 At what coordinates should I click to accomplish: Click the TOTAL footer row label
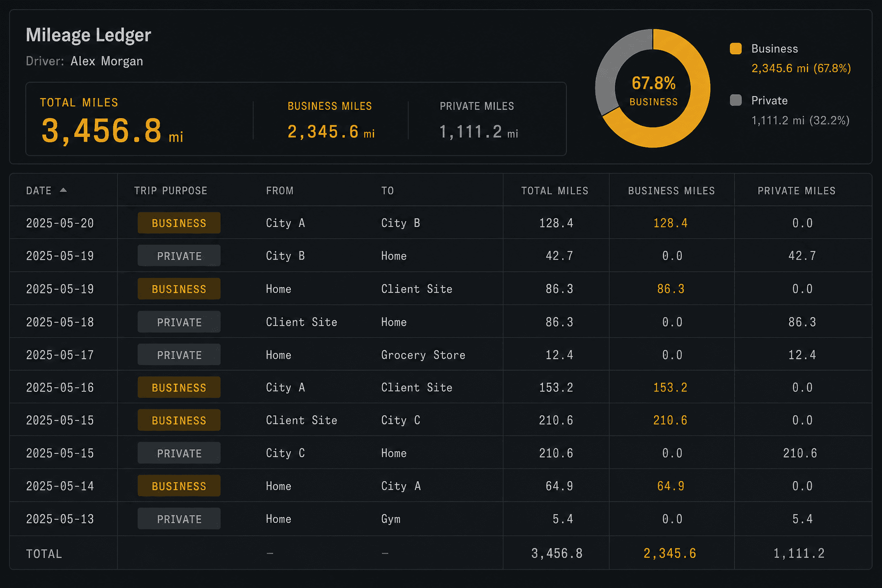44,554
